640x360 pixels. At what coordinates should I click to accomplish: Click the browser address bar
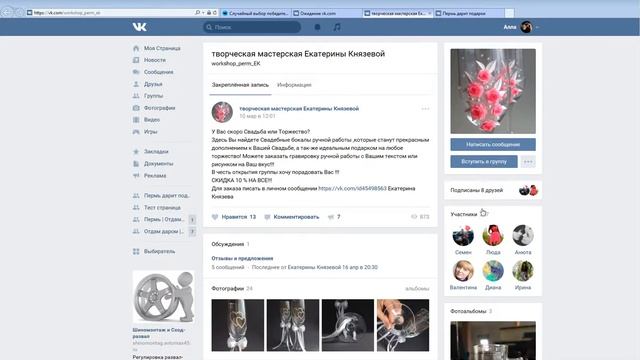coord(110,13)
